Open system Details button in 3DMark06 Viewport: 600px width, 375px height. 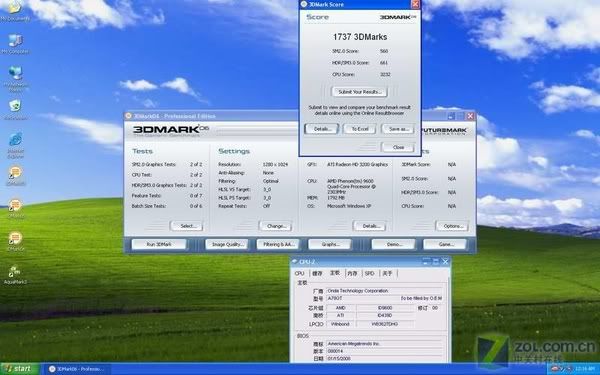point(370,226)
